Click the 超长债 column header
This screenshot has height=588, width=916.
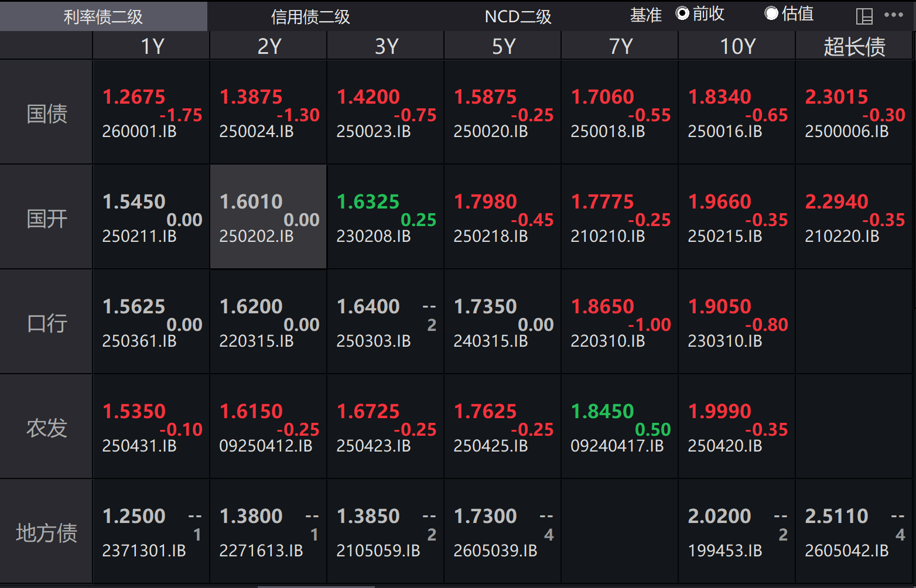(x=854, y=46)
